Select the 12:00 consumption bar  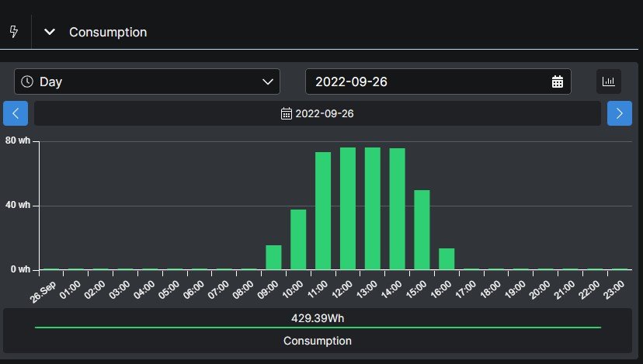(x=348, y=209)
